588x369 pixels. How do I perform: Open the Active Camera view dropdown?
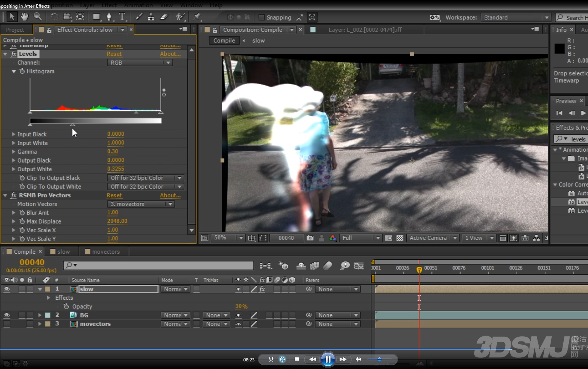(433, 238)
